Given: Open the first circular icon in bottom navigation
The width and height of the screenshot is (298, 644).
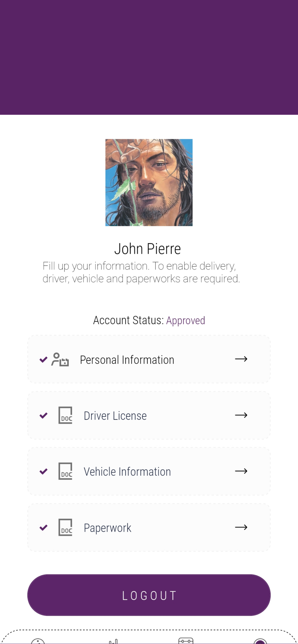Looking at the screenshot, I should pos(38,641).
